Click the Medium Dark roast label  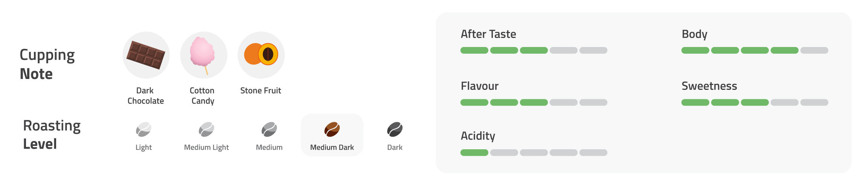pos(332,147)
